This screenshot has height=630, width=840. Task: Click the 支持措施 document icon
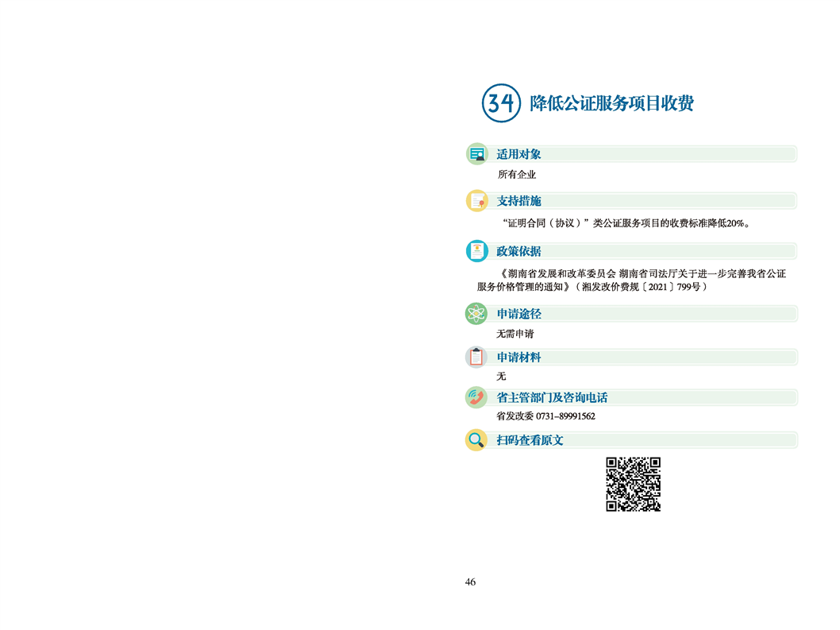click(477, 200)
